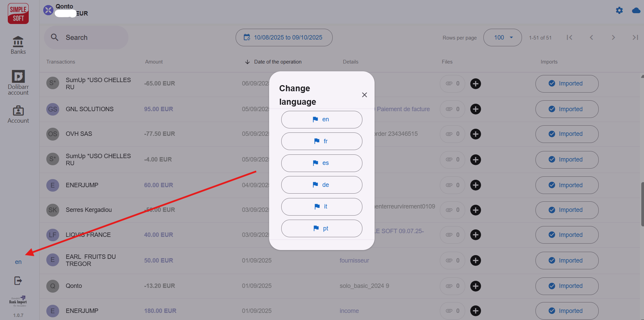Open the rows per page dropdown
Screen dimensions: 644x320
(502, 38)
